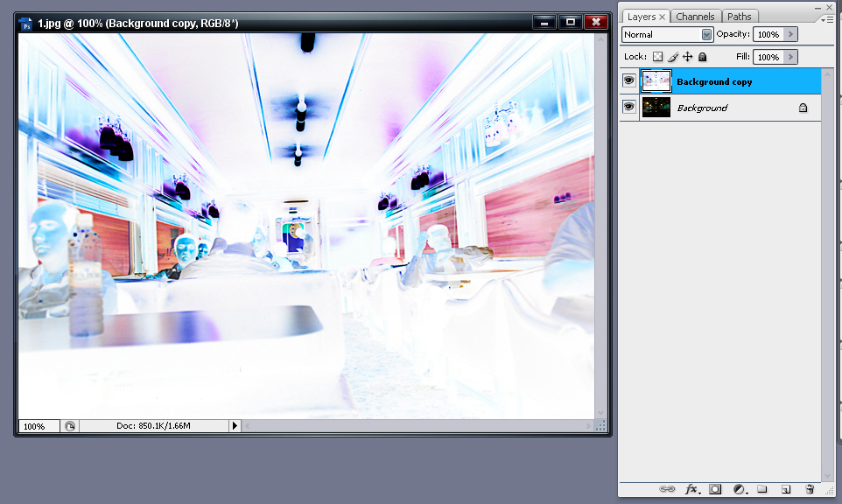Select the Background layer thumbnail
Screen dimensions: 842x504
(x=656, y=107)
